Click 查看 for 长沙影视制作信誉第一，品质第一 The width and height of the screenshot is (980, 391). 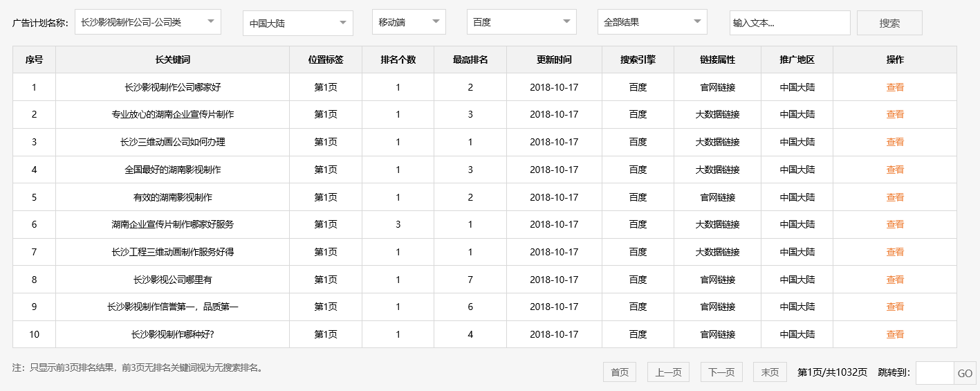[x=895, y=307]
